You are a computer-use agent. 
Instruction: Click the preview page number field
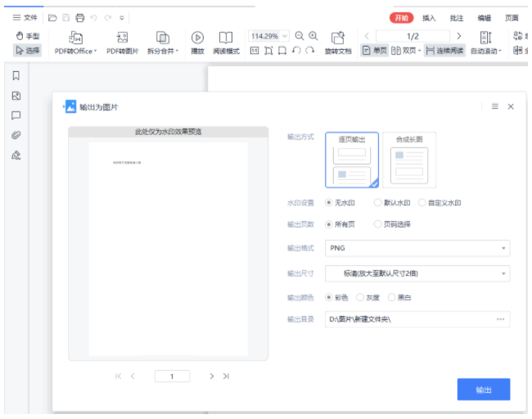tap(172, 376)
